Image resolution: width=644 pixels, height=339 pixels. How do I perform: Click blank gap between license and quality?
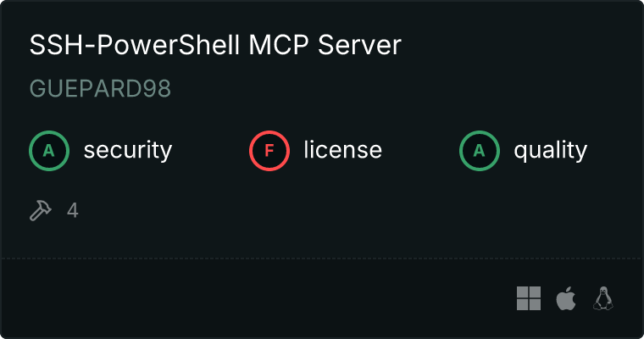click(420, 150)
